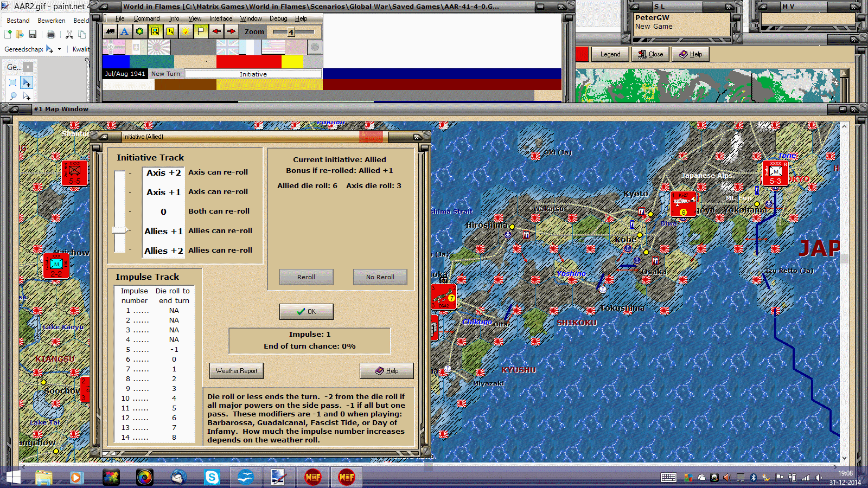Collapse the M V panel with its arrow
Image resolution: width=868 pixels, height=488 pixels.
pos(764,7)
